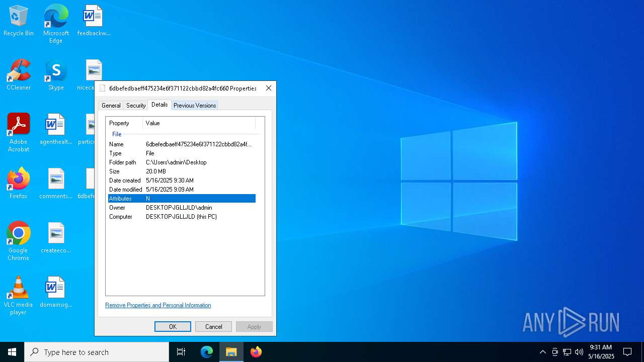Open the network status tray icon
This screenshot has height=362, width=644.
567,352
